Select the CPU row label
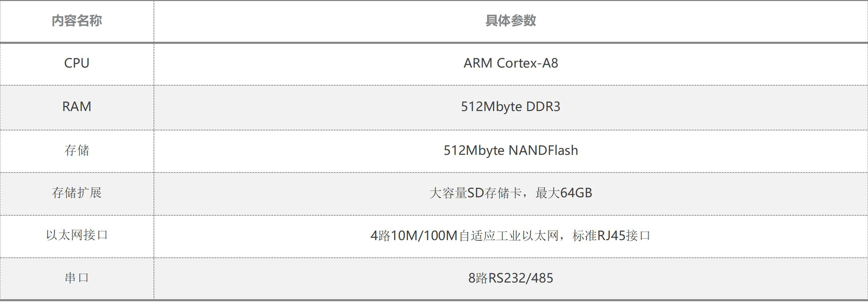Screen dimensions: 868x307 point(77,63)
